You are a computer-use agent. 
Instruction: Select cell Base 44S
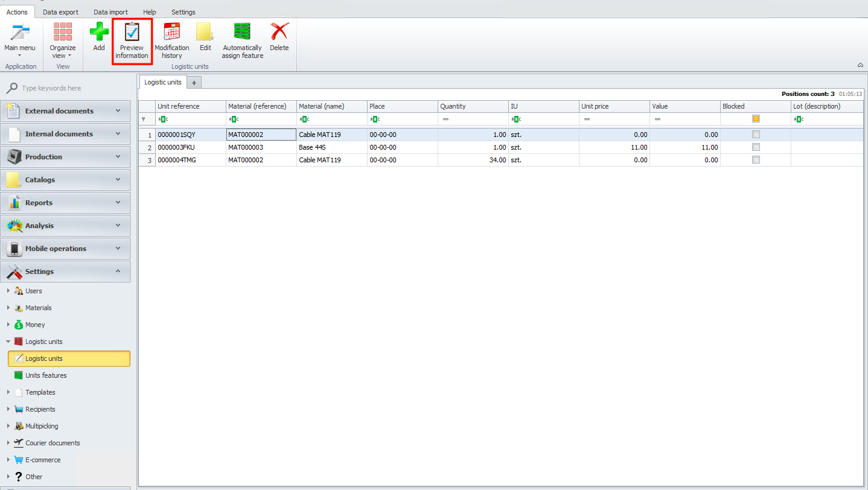(x=332, y=147)
